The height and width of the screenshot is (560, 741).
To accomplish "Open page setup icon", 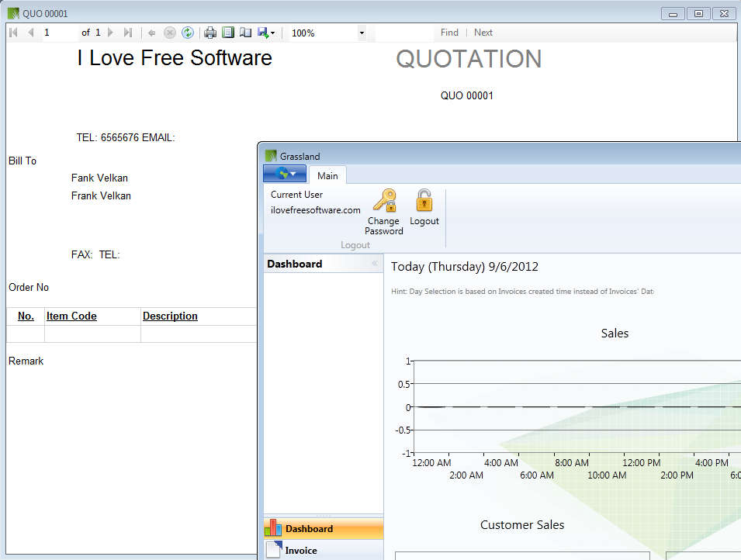I will click(245, 33).
